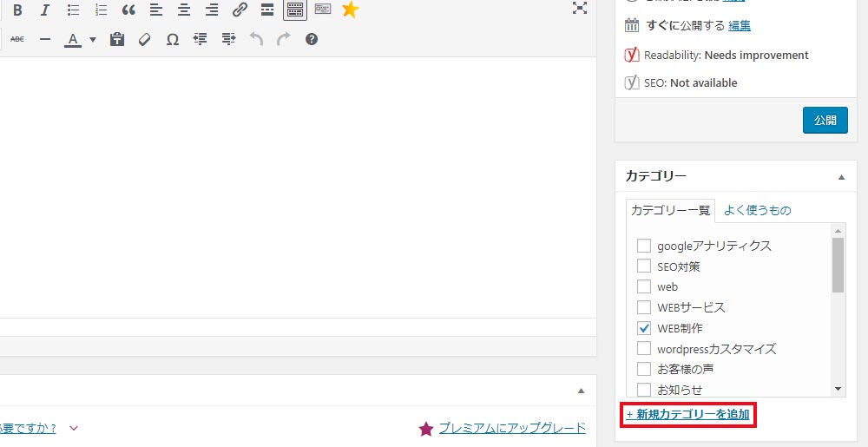Uncheck the WEB制作 category
This screenshot has width=868, height=447.
click(644, 328)
